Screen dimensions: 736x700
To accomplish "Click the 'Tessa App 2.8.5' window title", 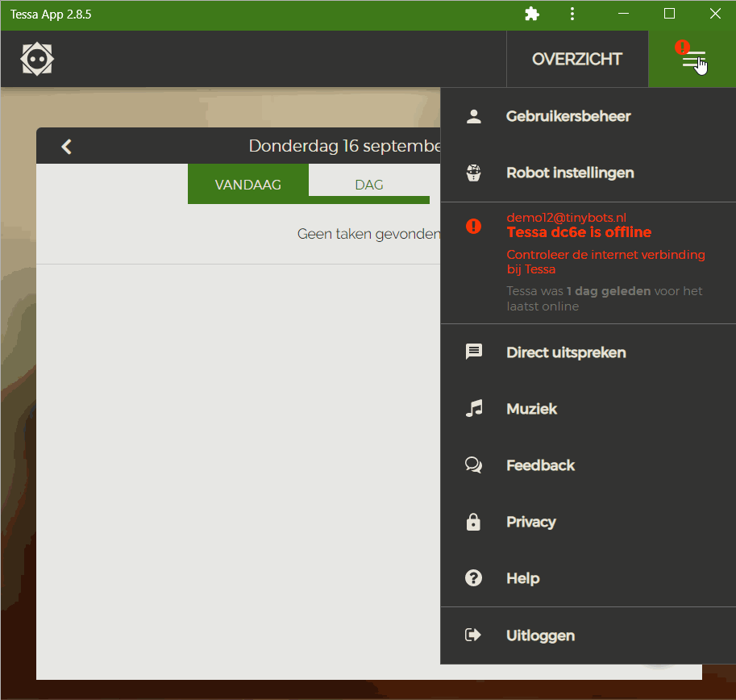I will click(x=51, y=14).
